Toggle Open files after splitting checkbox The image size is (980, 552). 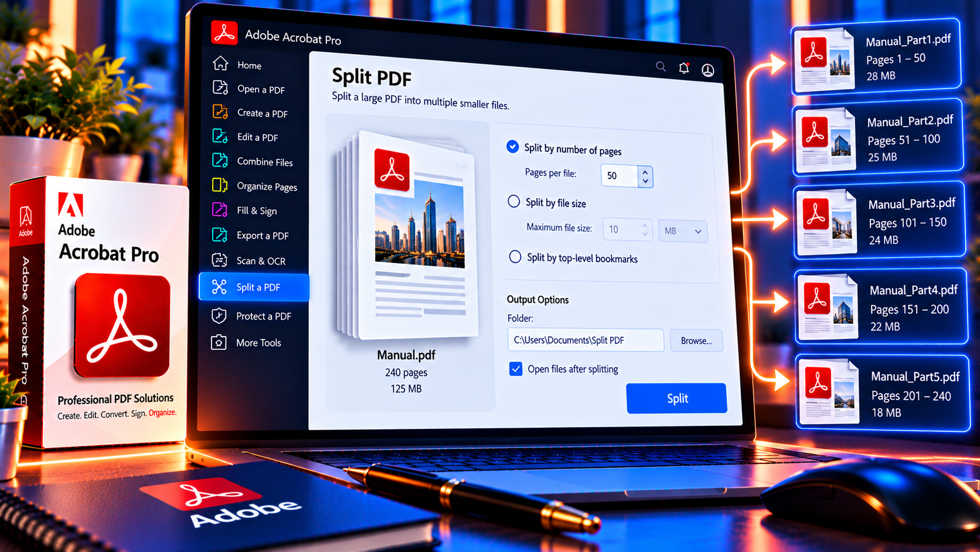[x=516, y=369]
